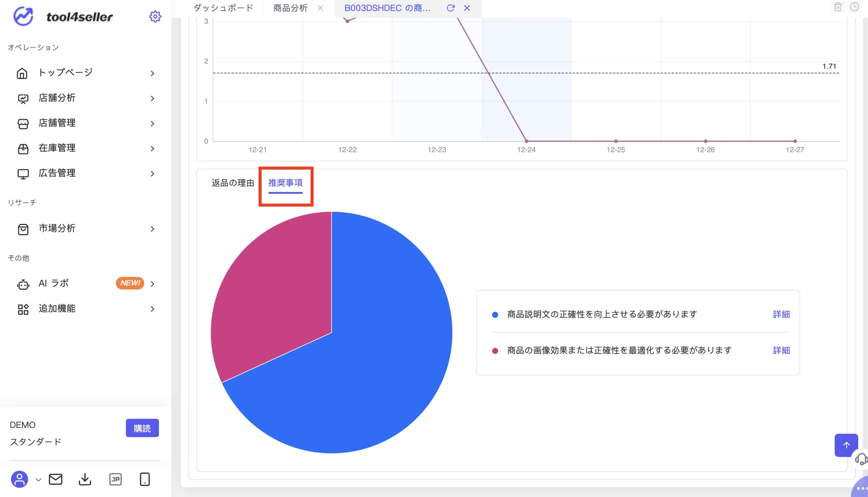Open support via the headset icon
The image size is (868, 497).
pos(861,459)
